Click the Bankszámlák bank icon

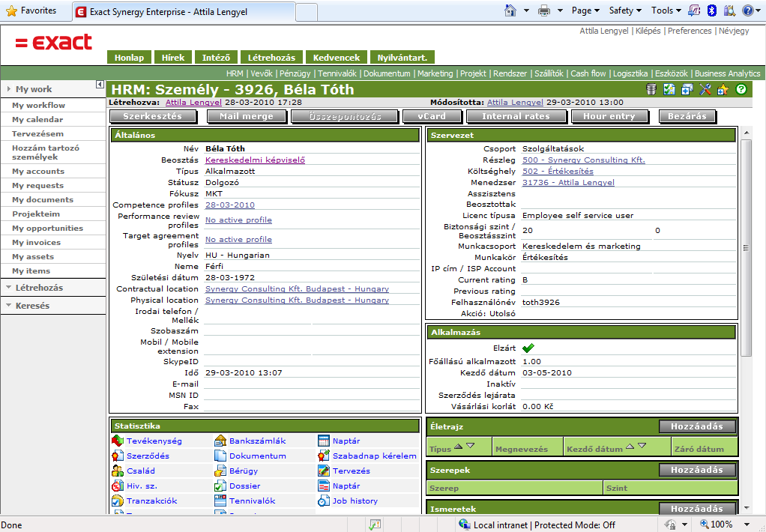point(220,441)
